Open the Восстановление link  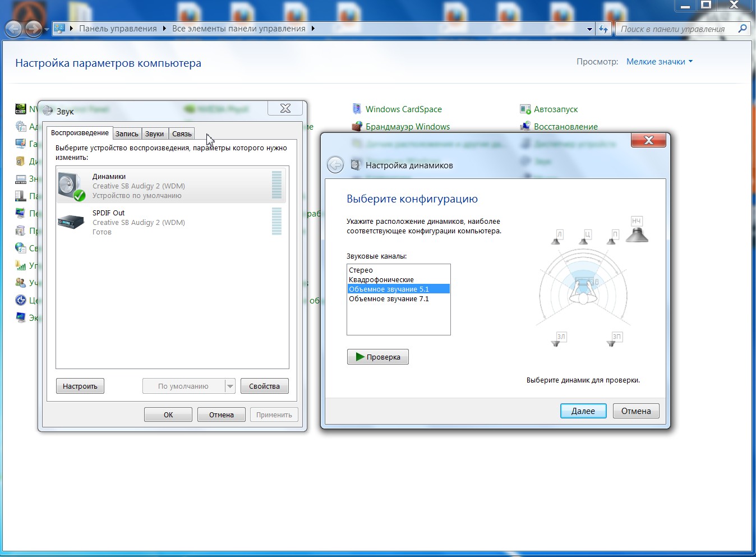click(566, 126)
